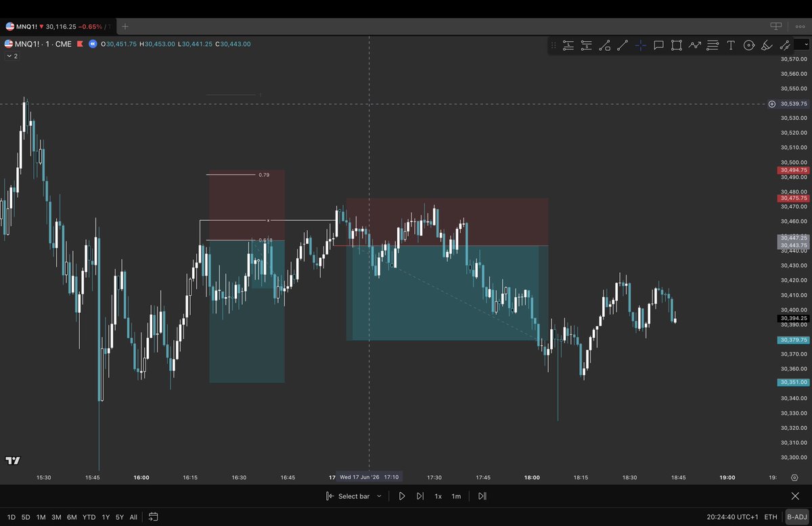Select the Text tool

pyautogui.click(x=731, y=45)
